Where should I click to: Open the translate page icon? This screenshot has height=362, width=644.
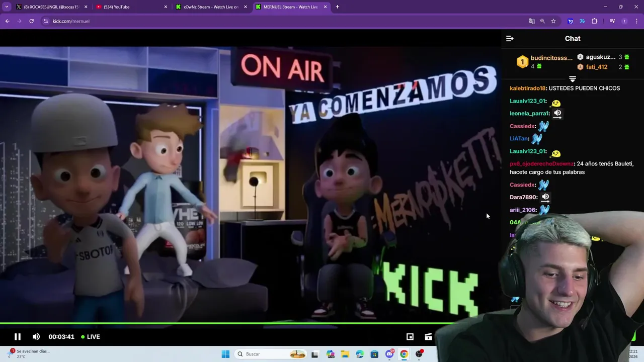(x=532, y=21)
